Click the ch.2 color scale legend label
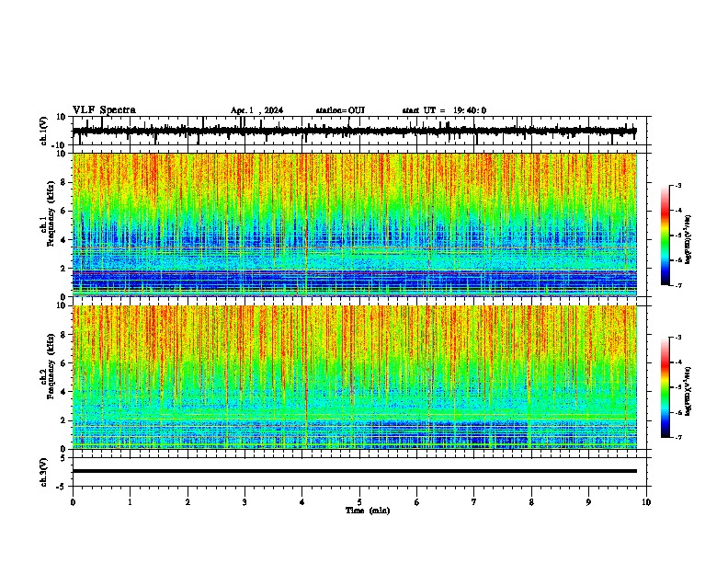The height and width of the screenshot is (563, 728). click(688, 391)
